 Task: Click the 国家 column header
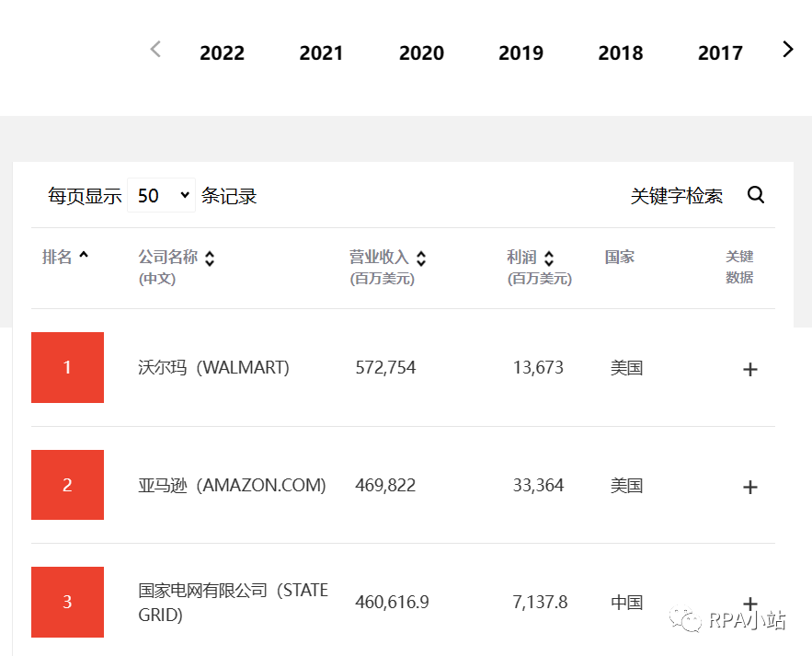pyautogui.click(x=620, y=257)
